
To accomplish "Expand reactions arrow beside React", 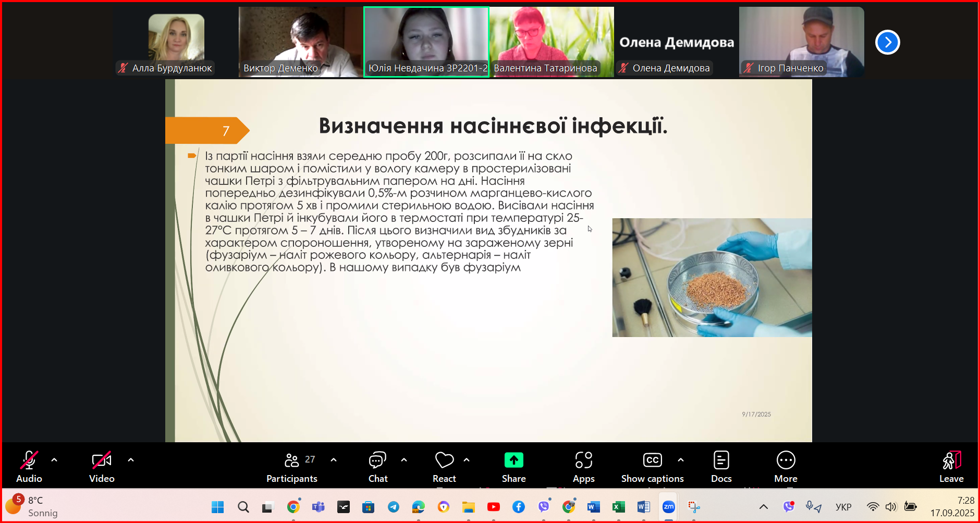I will pos(467,460).
